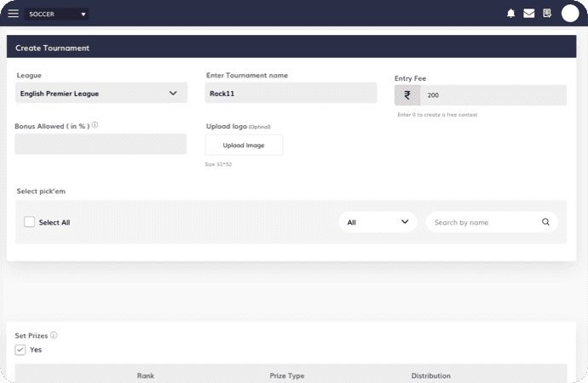Open the user profile avatar
588x383 pixels.
tap(570, 14)
